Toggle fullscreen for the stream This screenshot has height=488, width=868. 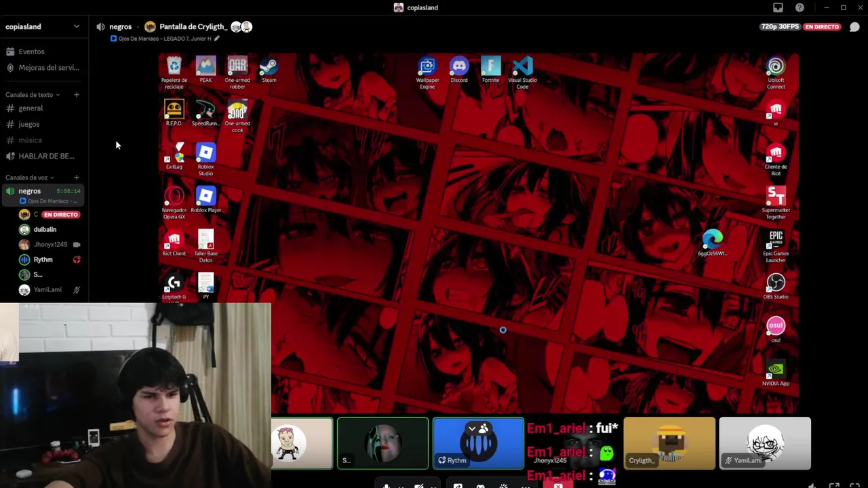[x=855, y=485]
